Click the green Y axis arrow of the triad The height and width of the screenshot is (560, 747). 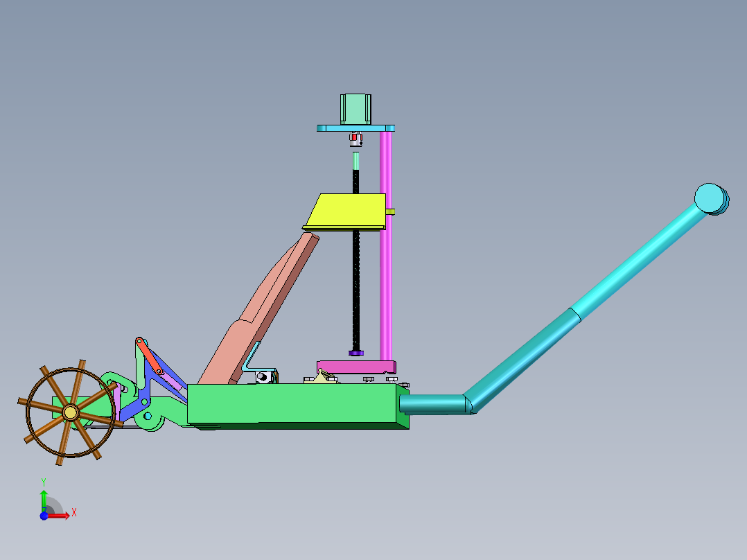[x=44, y=500]
